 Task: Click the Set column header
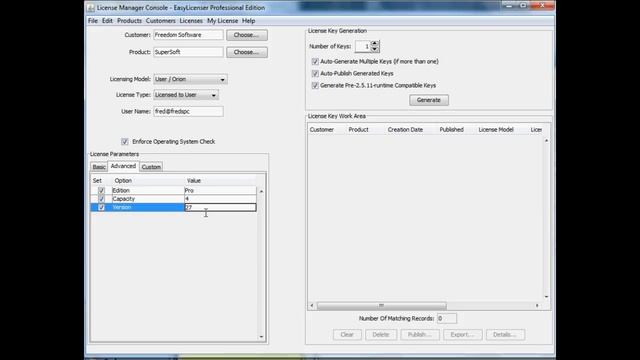[x=97, y=180]
